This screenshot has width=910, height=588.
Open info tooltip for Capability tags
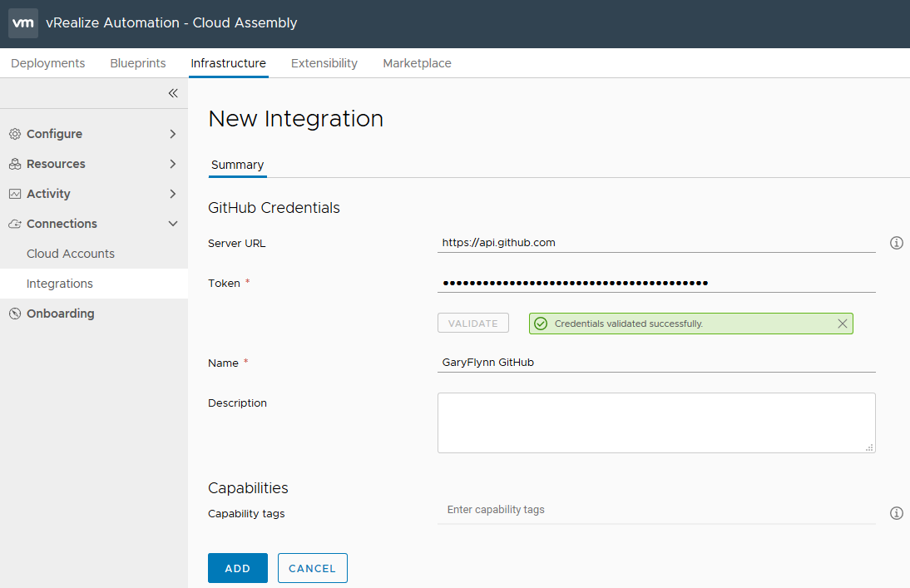pyautogui.click(x=897, y=513)
